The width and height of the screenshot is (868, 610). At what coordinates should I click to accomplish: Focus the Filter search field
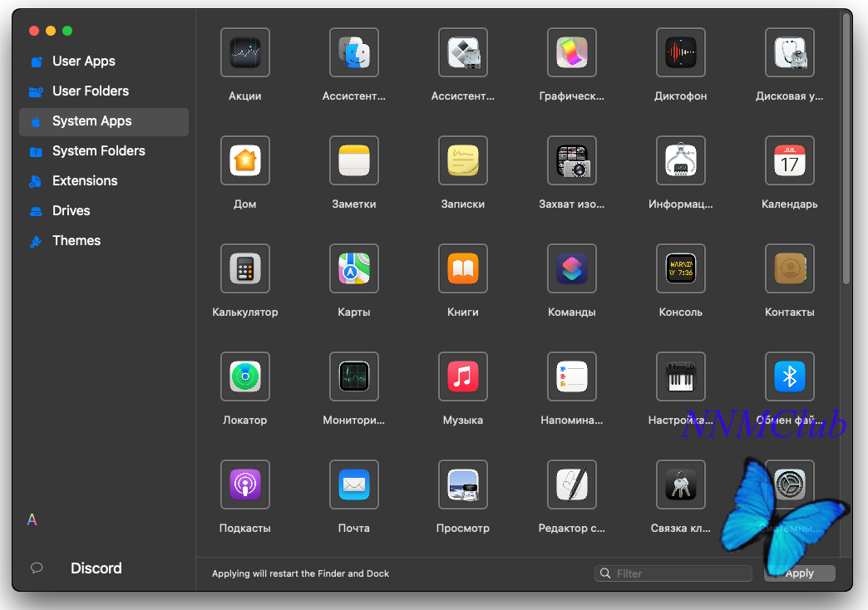tap(673, 573)
